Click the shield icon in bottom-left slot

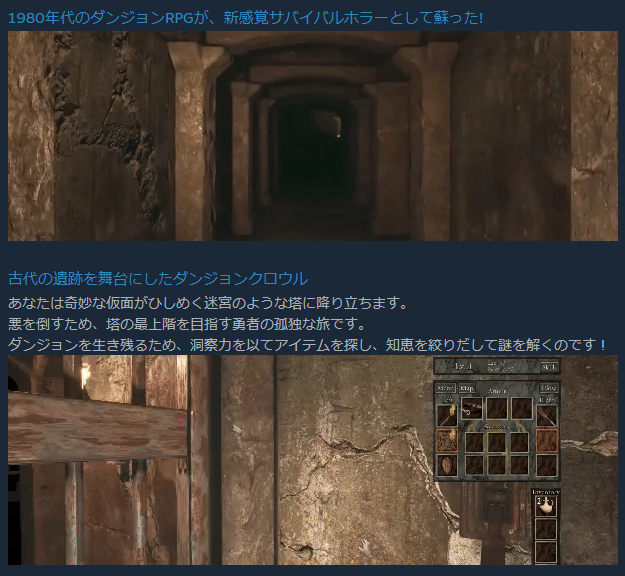pyautogui.click(x=447, y=465)
